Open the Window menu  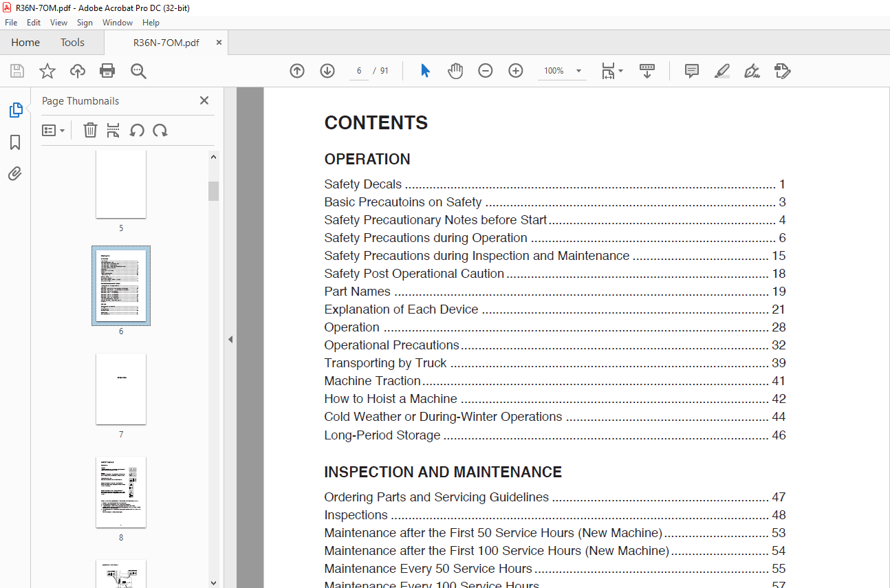tap(118, 23)
